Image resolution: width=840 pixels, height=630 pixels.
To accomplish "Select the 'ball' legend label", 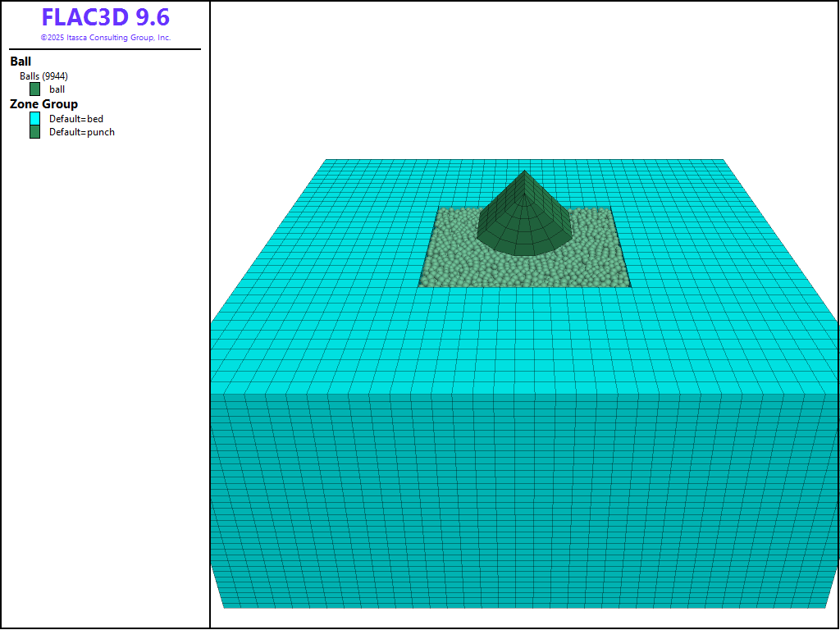I will [x=57, y=89].
